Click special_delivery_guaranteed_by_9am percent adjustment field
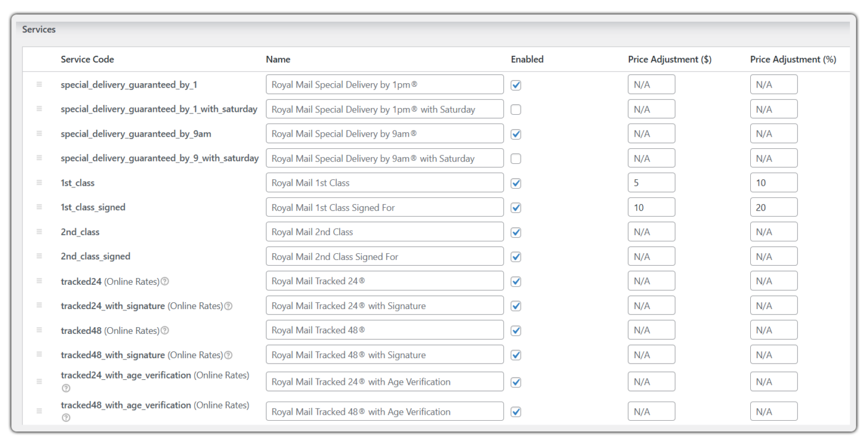The image size is (868, 445). pyautogui.click(x=774, y=133)
